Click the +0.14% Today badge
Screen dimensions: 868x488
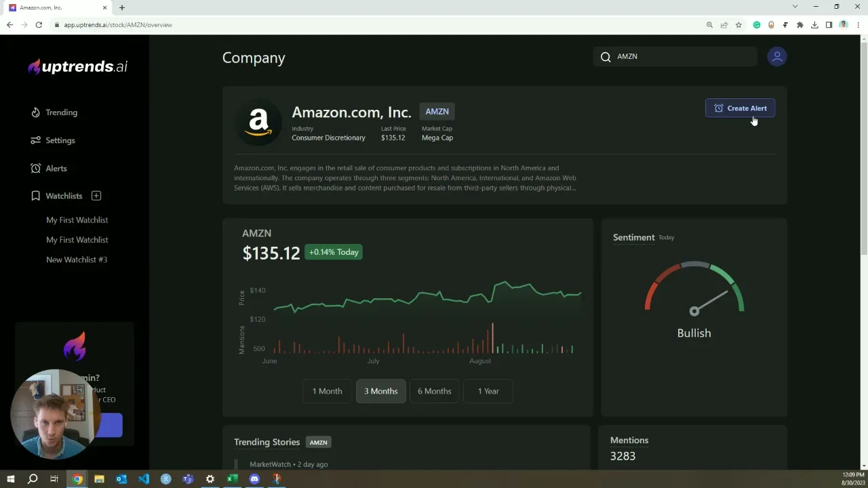pos(334,252)
